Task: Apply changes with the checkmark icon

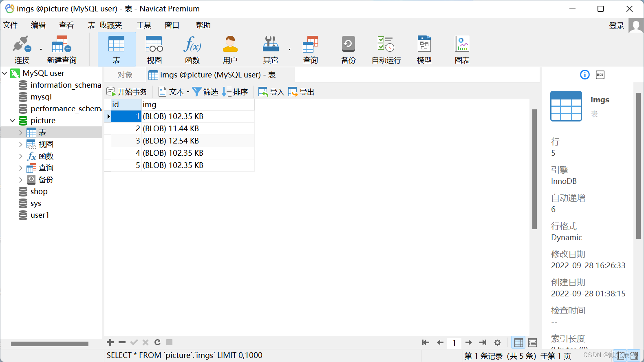Action: coord(134,342)
